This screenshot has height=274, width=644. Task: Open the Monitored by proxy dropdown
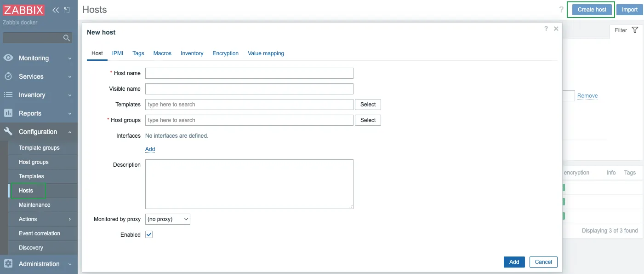[167, 219]
